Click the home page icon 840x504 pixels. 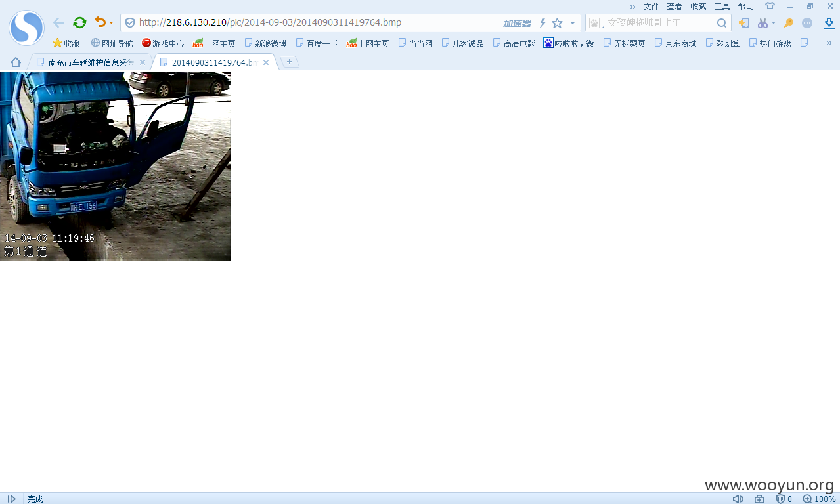click(x=16, y=62)
